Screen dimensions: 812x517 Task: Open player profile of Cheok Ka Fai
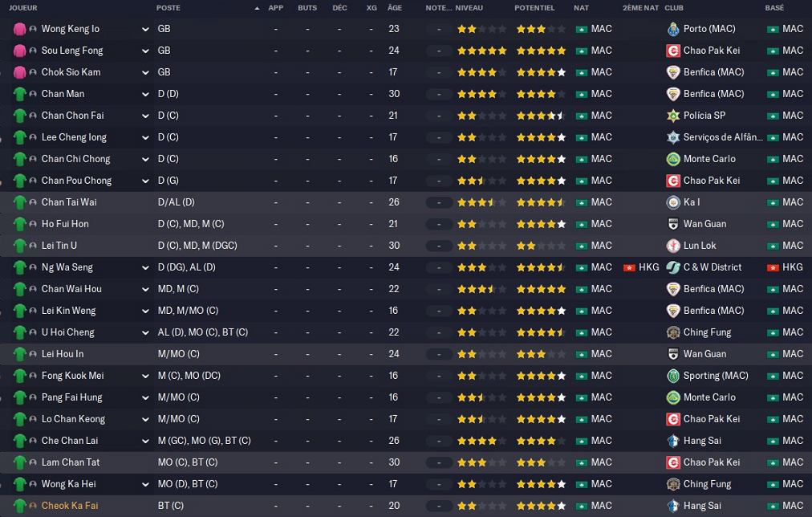(69, 506)
